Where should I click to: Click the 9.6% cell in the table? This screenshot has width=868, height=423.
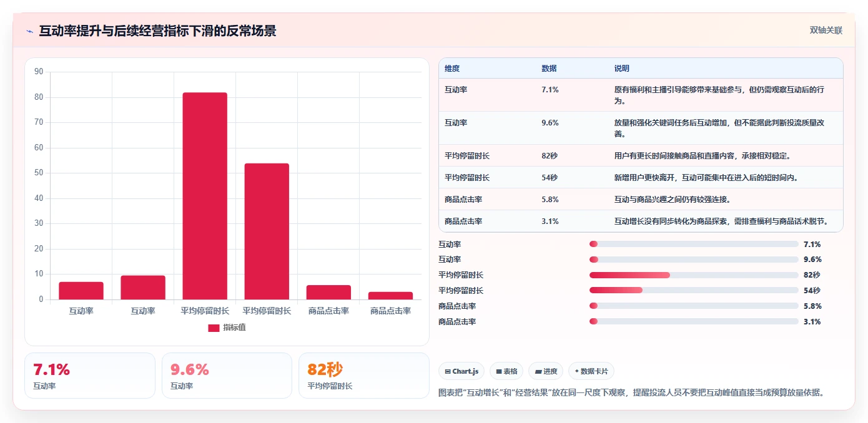point(550,123)
